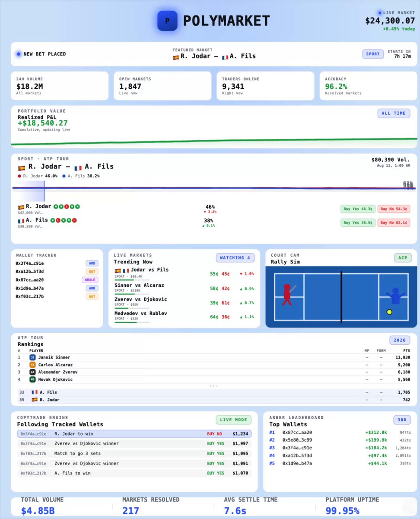Image resolution: width=420 pixels, height=519 pixels.
Task: Open the 30D leaderboard period selector
Action: (403, 420)
